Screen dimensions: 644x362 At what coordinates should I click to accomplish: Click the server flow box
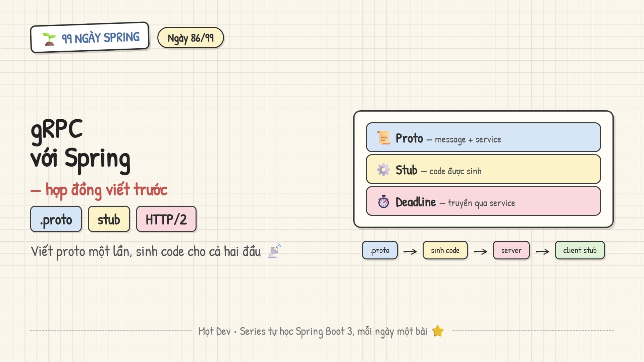511,250
